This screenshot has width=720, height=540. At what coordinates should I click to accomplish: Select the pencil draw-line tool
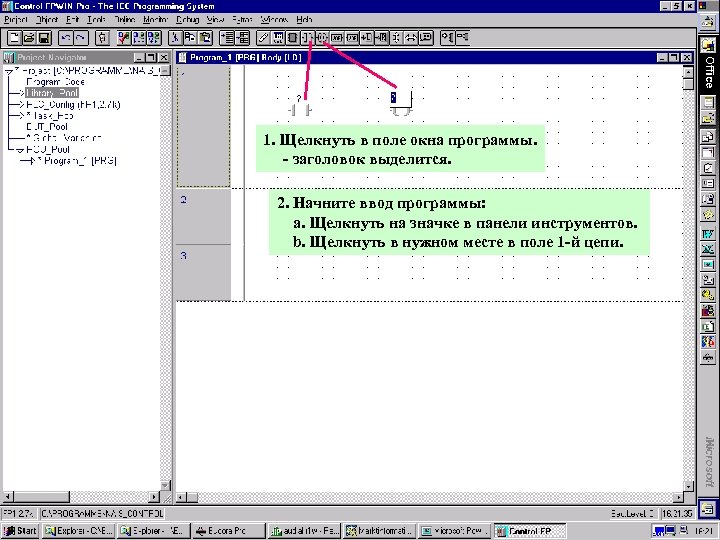(x=263, y=38)
